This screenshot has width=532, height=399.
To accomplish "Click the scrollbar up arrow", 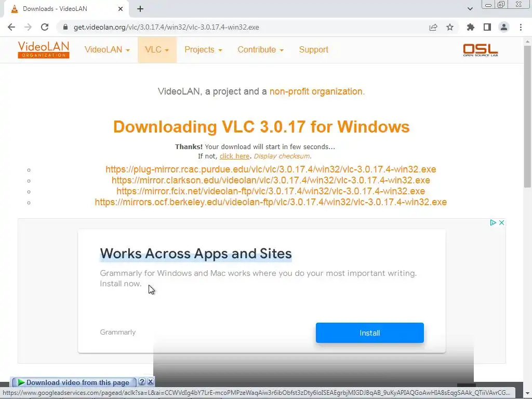I will click(x=527, y=42).
